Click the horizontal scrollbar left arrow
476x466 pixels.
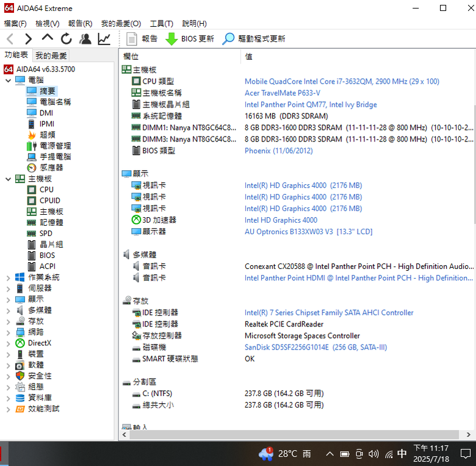click(124, 434)
